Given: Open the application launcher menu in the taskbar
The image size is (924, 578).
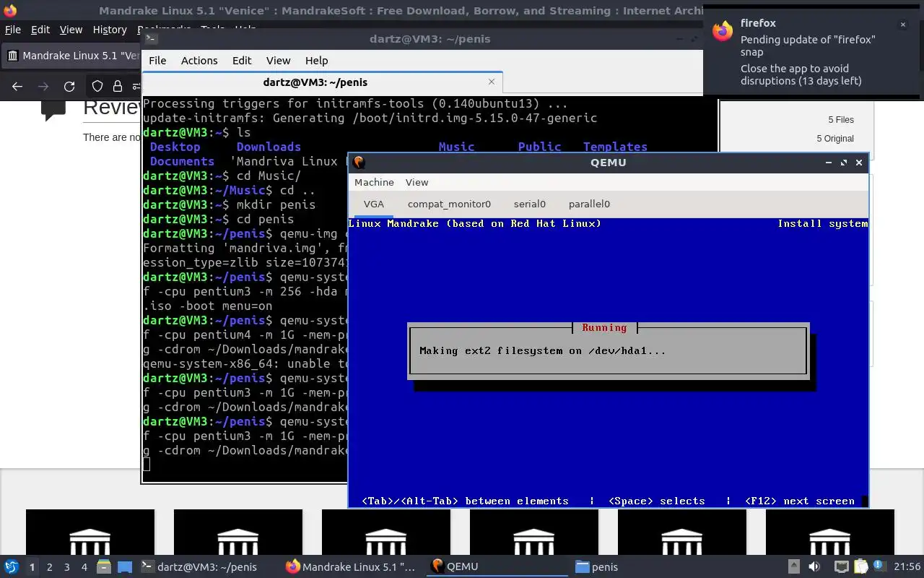Looking at the screenshot, I should (x=11, y=567).
